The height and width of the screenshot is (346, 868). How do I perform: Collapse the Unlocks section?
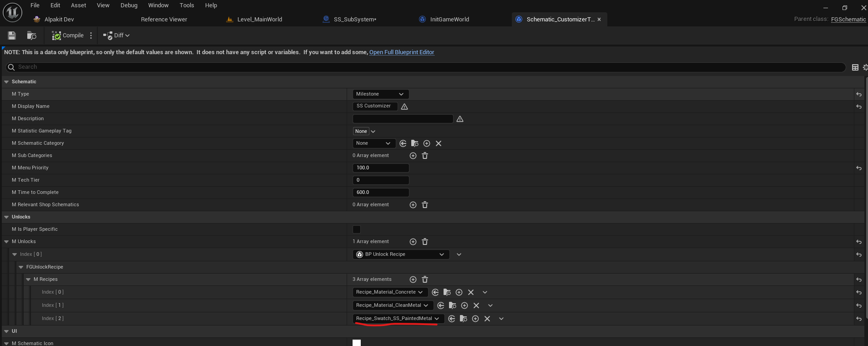pos(6,217)
